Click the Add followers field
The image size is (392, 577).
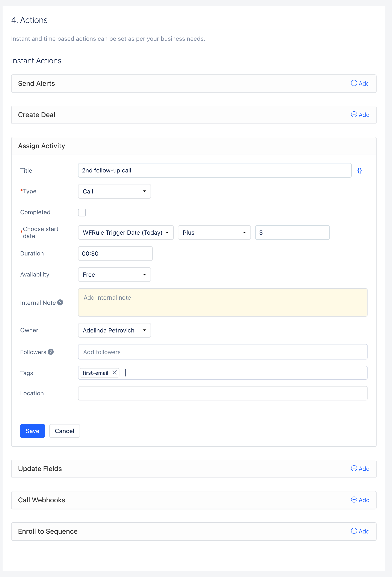click(x=223, y=352)
